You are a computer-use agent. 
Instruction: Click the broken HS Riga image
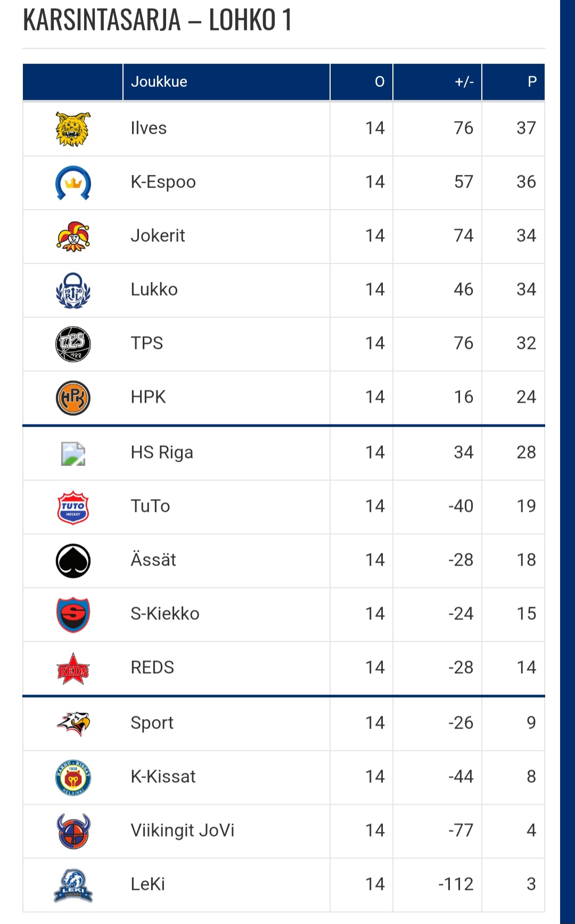pyautogui.click(x=73, y=454)
